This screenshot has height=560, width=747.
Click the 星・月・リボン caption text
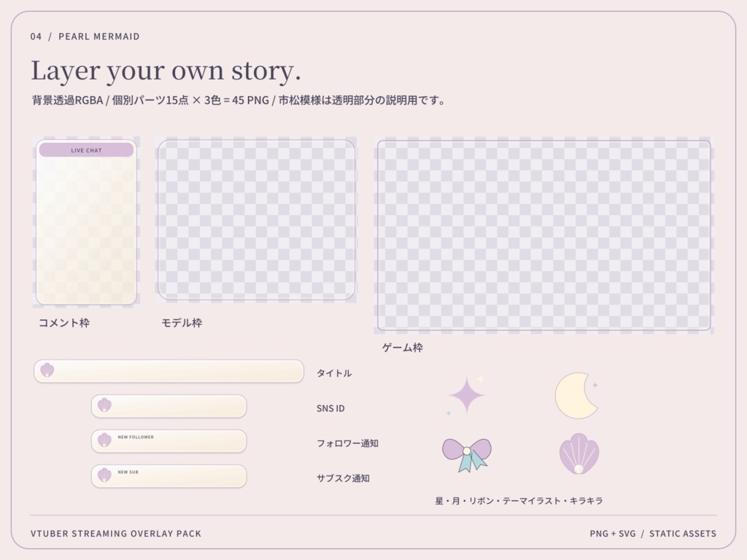[x=519, y=501]
